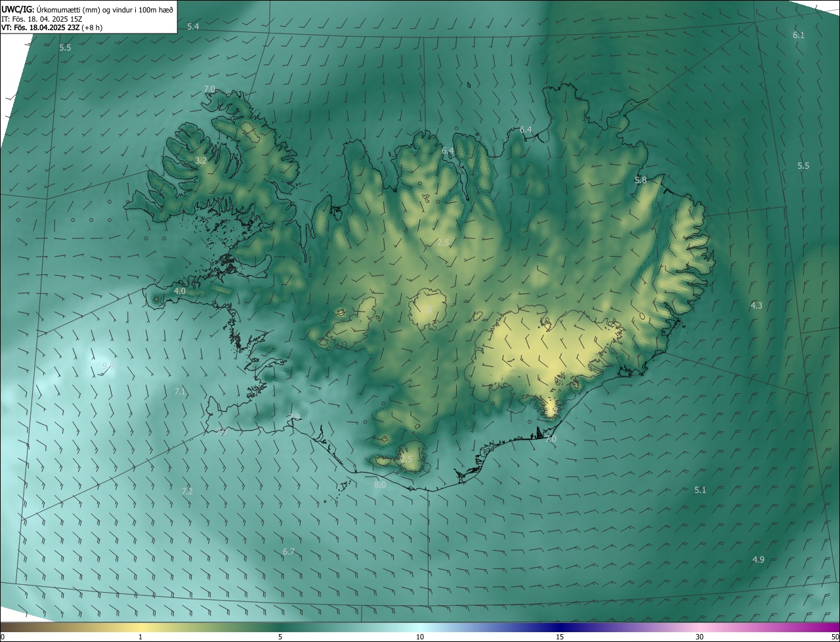Click the 4.0 value on Snæfellsnes peninsula
This screenshot has width=840, height=642.
coord(180,291)
